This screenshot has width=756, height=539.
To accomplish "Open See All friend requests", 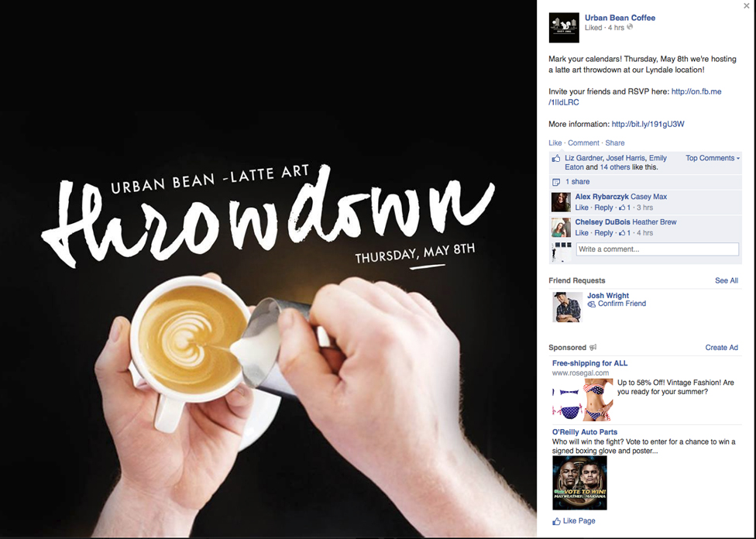I will [x=727, y=280].
